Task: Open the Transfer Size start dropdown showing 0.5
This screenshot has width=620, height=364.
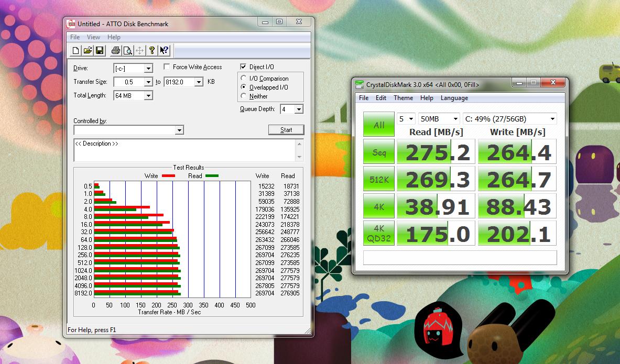Action: click(x=148, y=82)
